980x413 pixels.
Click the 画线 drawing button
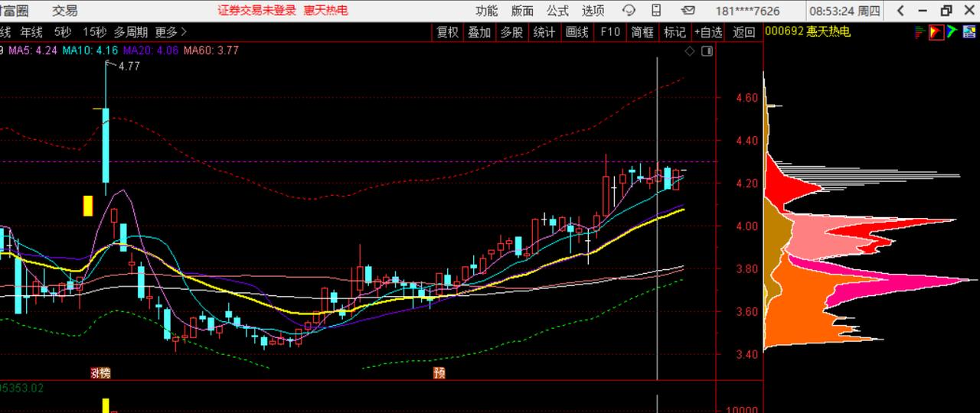(577, 32)
